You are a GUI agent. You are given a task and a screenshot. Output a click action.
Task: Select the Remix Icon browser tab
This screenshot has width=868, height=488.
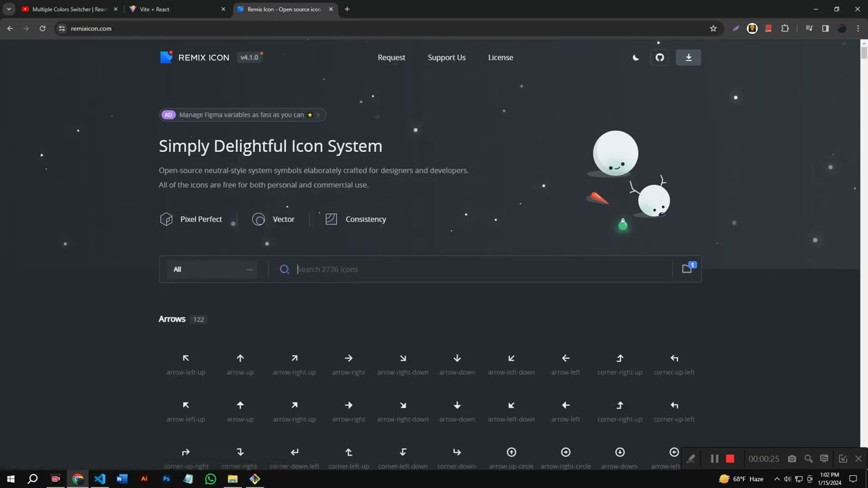click(285, 9)
